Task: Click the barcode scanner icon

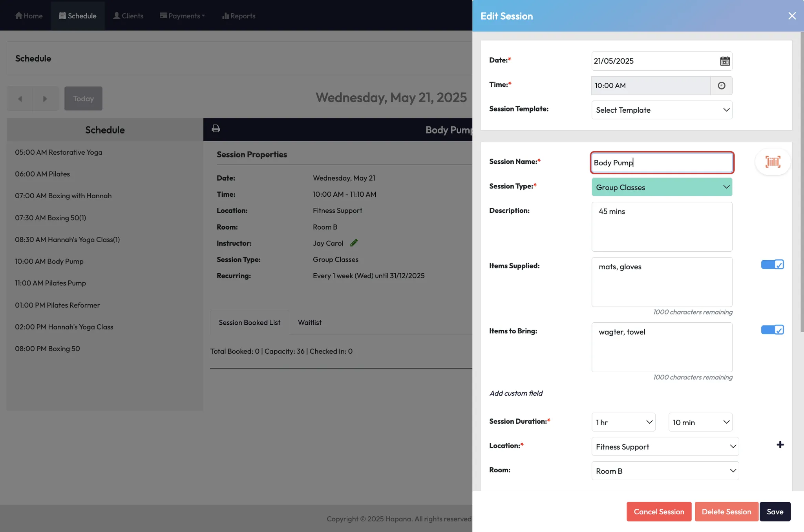Action: [x=772, y=162]
